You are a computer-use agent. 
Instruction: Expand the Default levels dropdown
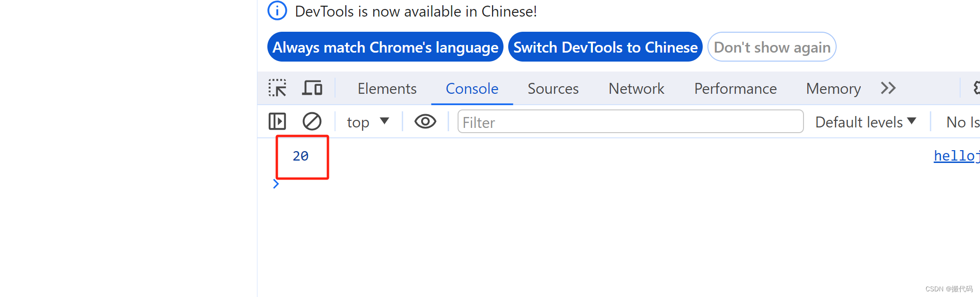(x=865, y=122)
